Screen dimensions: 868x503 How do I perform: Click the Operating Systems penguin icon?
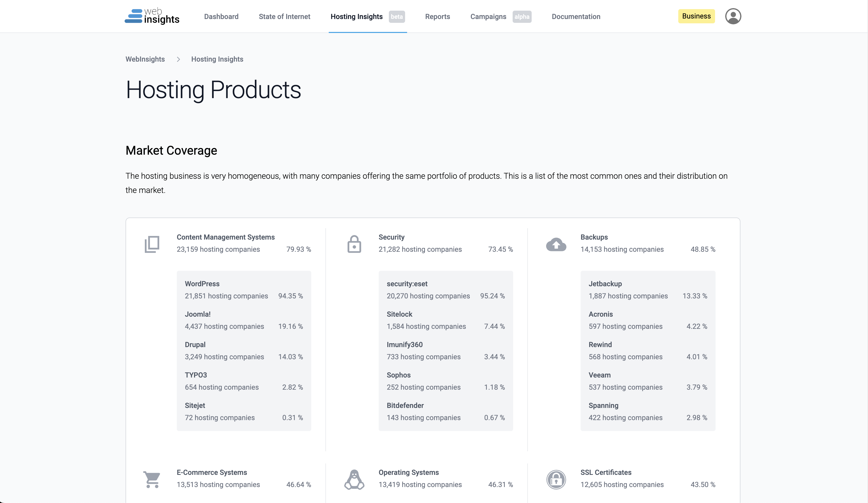pos(354,479)
